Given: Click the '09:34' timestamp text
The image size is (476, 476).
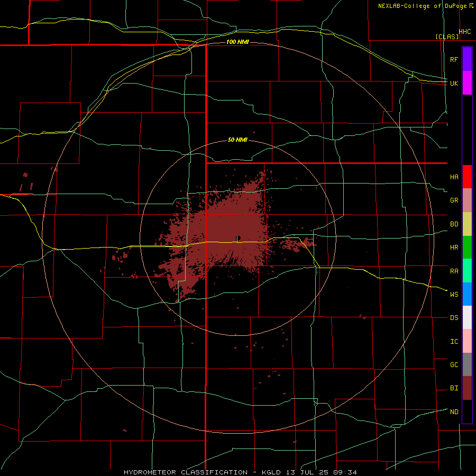Looking at the screenshot, I should click(345, 472).
